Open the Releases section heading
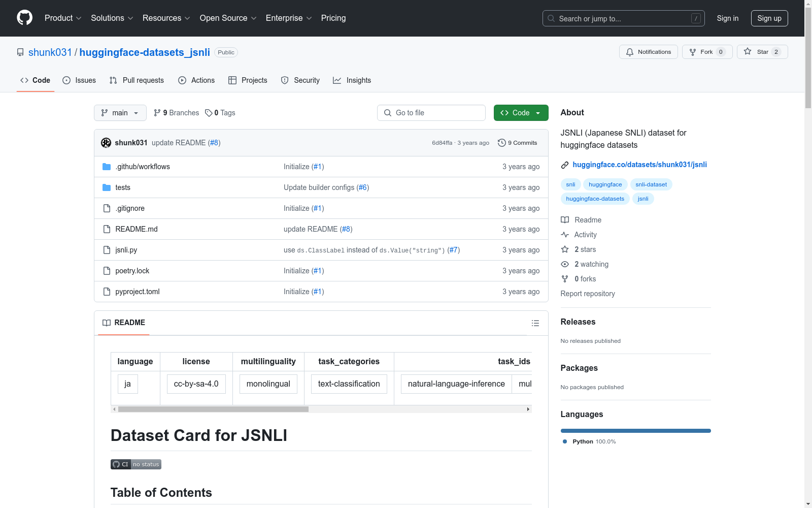 578,322
